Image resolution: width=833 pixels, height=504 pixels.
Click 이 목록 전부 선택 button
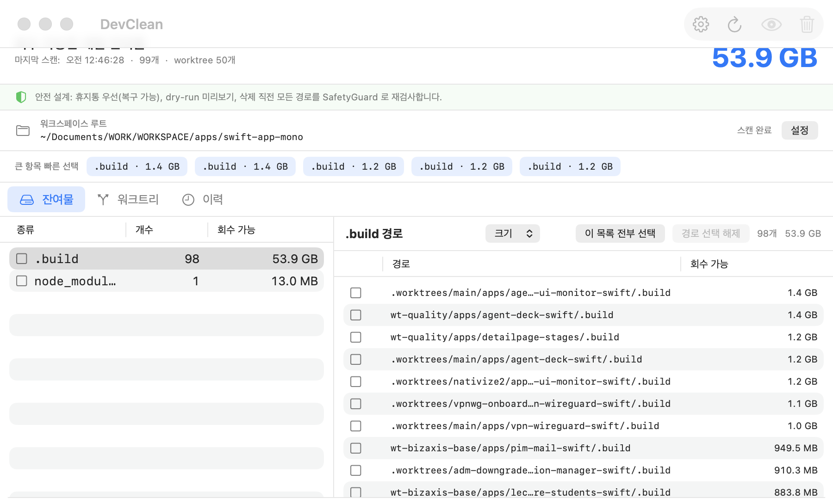coord(620,234)
